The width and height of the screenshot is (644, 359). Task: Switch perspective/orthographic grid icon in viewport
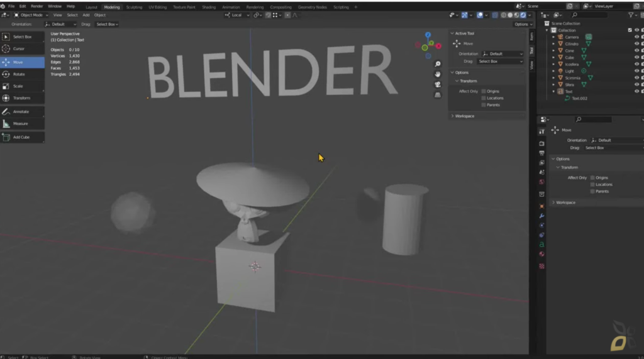[438, 95]
